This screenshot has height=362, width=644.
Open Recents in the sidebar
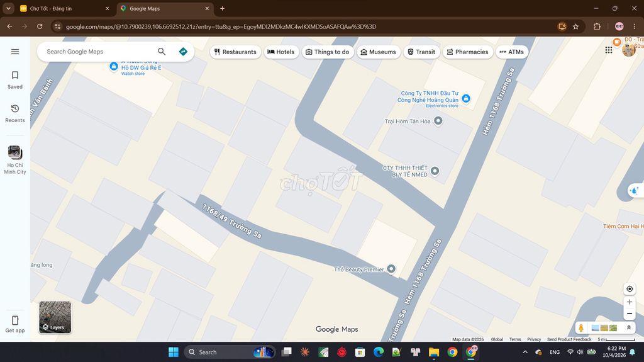point(15,113)
